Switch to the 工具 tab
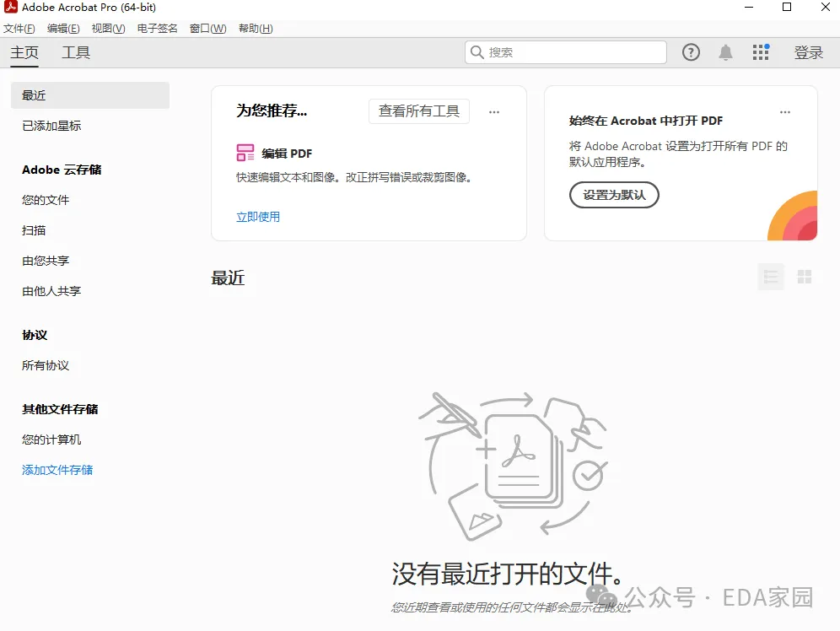840x631 pixels. coord(76,52)
